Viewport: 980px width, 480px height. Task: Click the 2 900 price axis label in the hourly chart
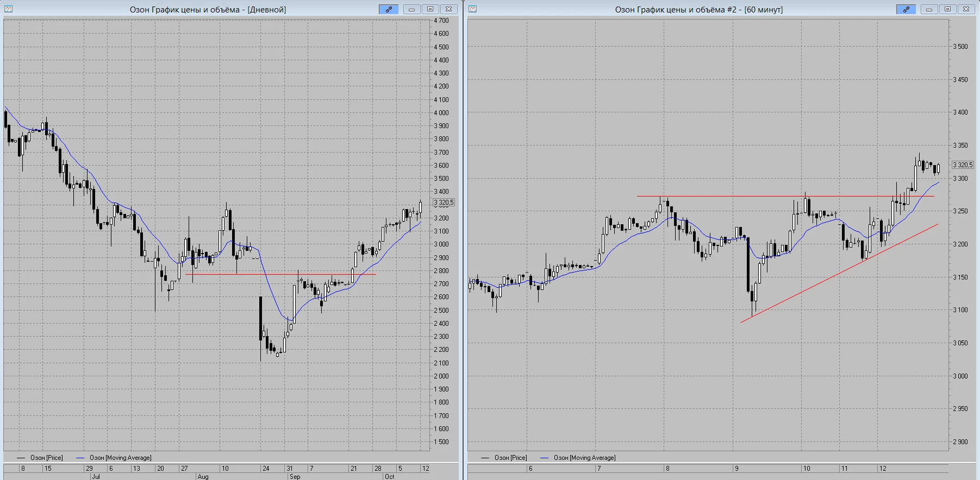(960, 442)
